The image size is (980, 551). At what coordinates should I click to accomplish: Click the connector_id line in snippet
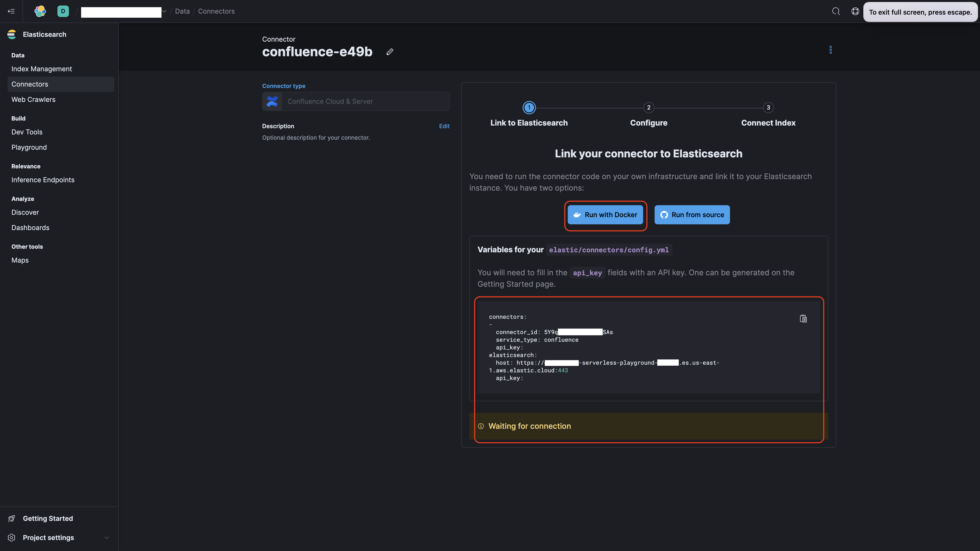coord(554,332)
